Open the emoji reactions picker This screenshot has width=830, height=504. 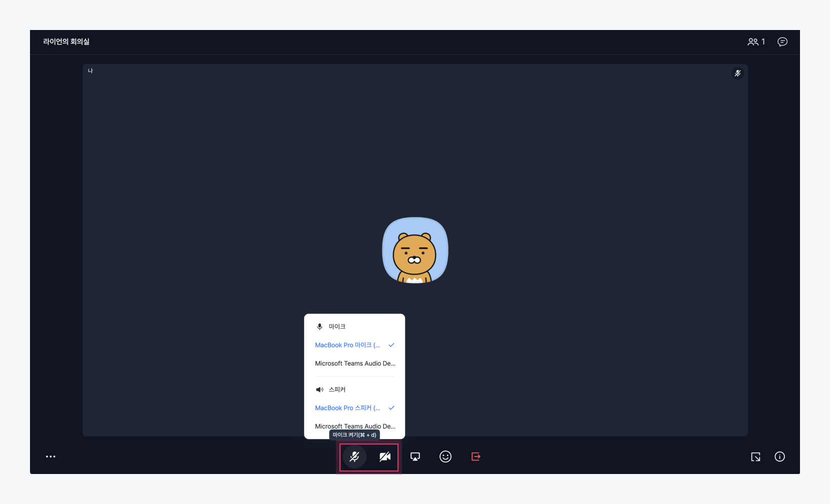coord(445,457)
